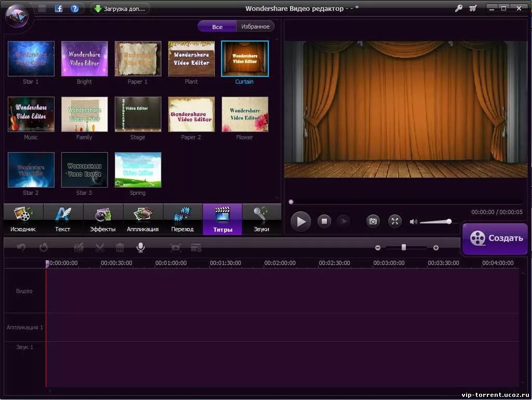Viewport: 532px width, 400px height.
Task: Take a snapshot with camera icon
Action: point(373,221)
